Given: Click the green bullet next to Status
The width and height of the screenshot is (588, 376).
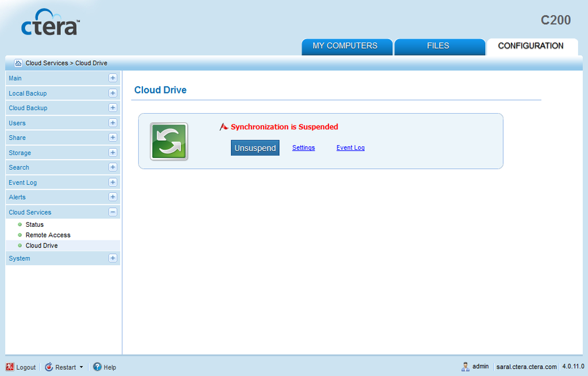Looking at the screenshot, I should pos(20,224).
